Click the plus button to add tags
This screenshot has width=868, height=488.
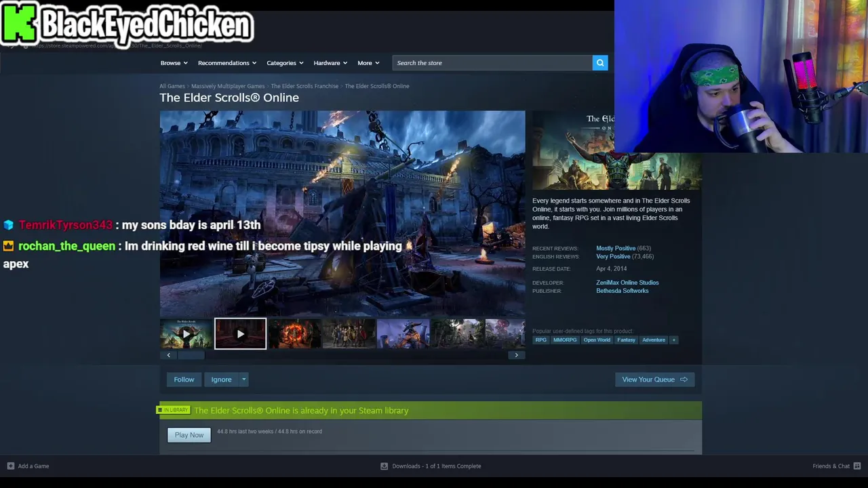click(x=673, y=340)
